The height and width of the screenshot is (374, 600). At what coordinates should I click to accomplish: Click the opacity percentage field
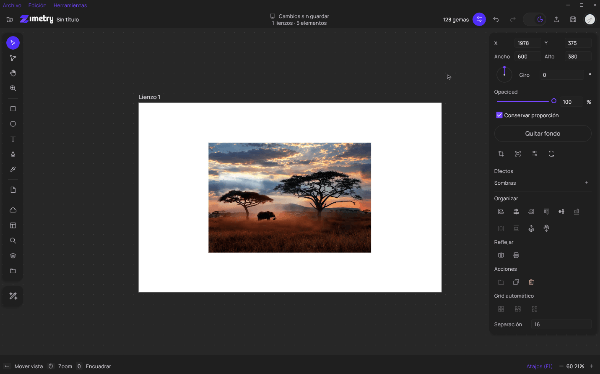point(572,102)
